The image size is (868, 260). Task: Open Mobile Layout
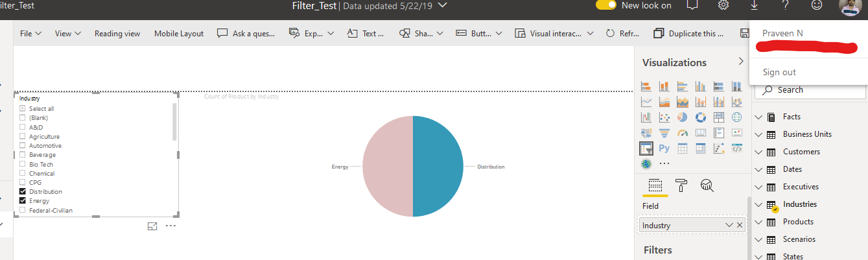(179, 33)
